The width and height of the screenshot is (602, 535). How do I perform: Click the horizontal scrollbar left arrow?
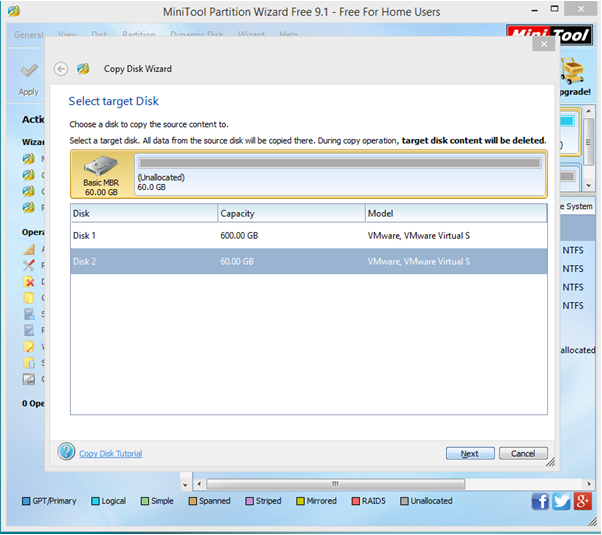tap(199, 484)
